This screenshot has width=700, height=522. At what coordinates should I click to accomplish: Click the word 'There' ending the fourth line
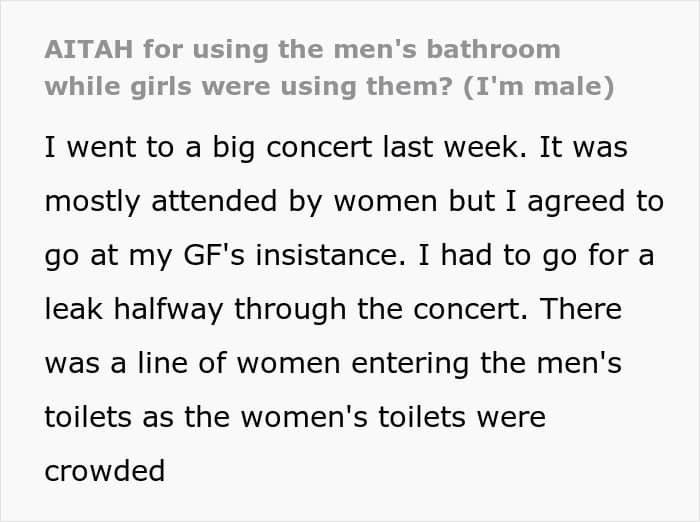tap(580, 309)
